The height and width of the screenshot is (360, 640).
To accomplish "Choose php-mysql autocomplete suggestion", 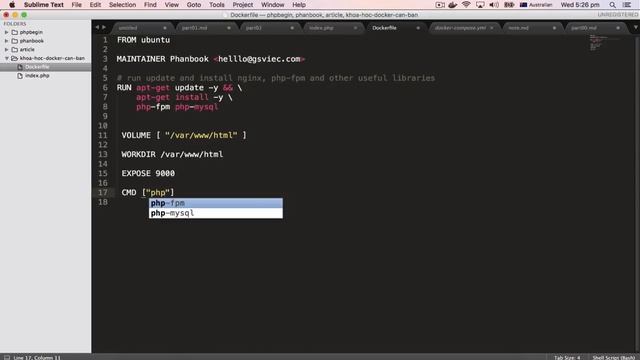I will tap(216, 213).
